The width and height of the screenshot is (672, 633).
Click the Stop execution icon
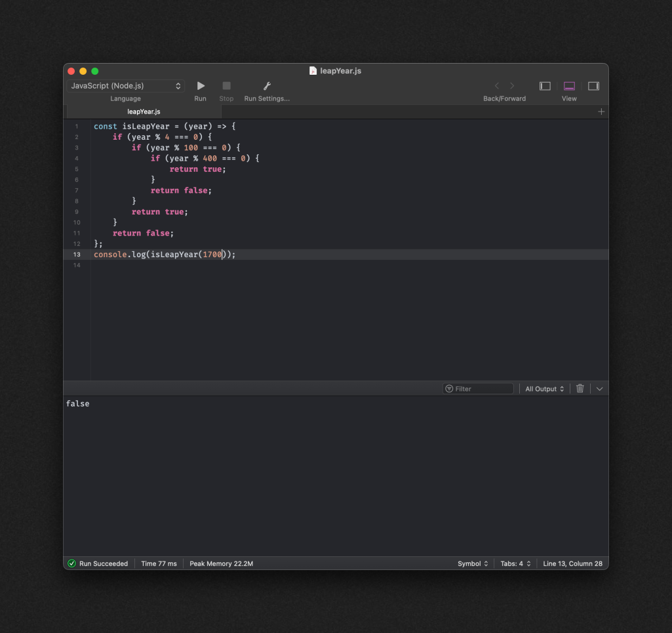226,85
